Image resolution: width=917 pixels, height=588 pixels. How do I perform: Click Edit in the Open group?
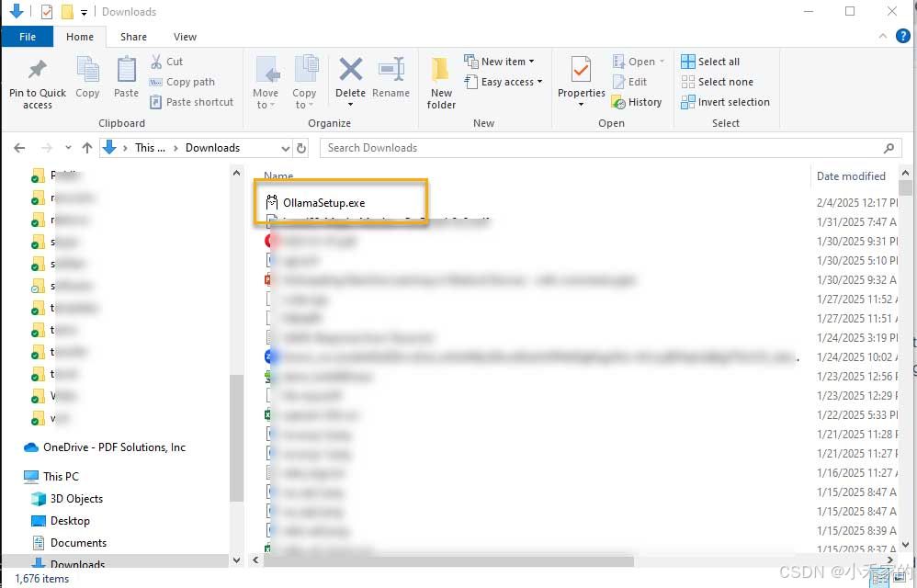(629, 82)
